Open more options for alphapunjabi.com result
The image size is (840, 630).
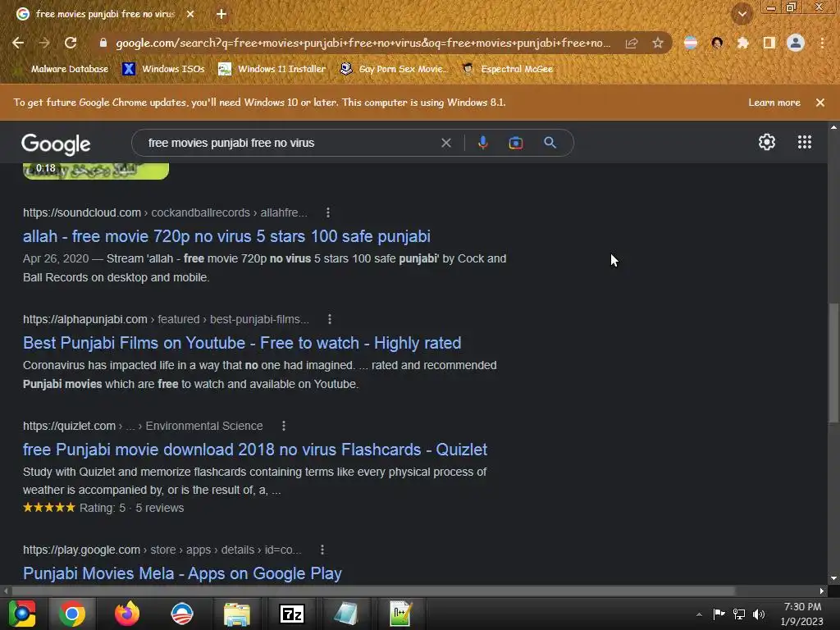[x=330, y=319]
